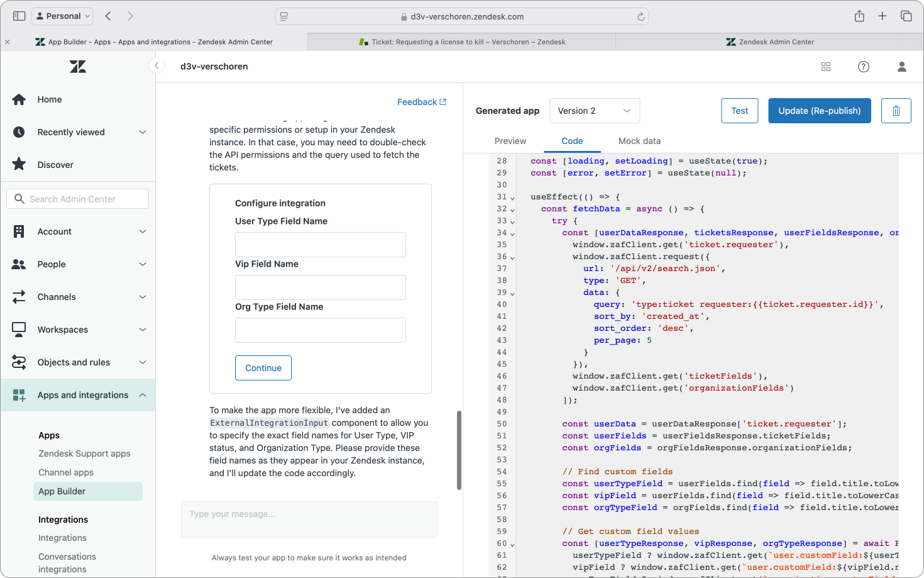Open the user profile icon
This screenshot has width=924, height=578.
coord(902,67)
